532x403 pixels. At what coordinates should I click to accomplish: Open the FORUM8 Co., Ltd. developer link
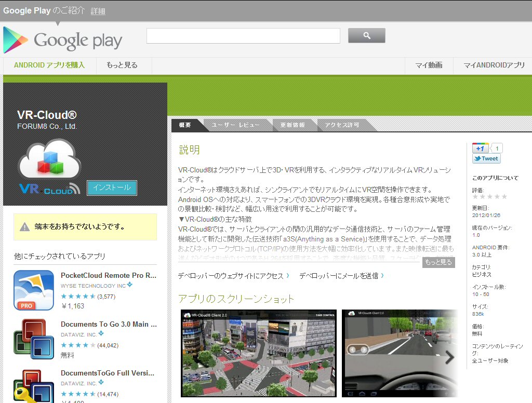(47, 127)
